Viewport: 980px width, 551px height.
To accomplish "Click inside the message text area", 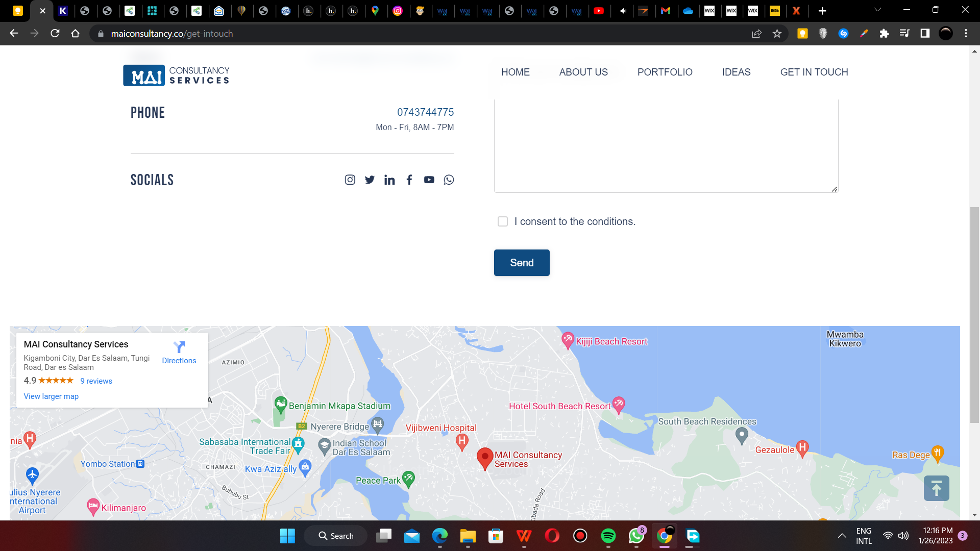I will pos(666,145).
